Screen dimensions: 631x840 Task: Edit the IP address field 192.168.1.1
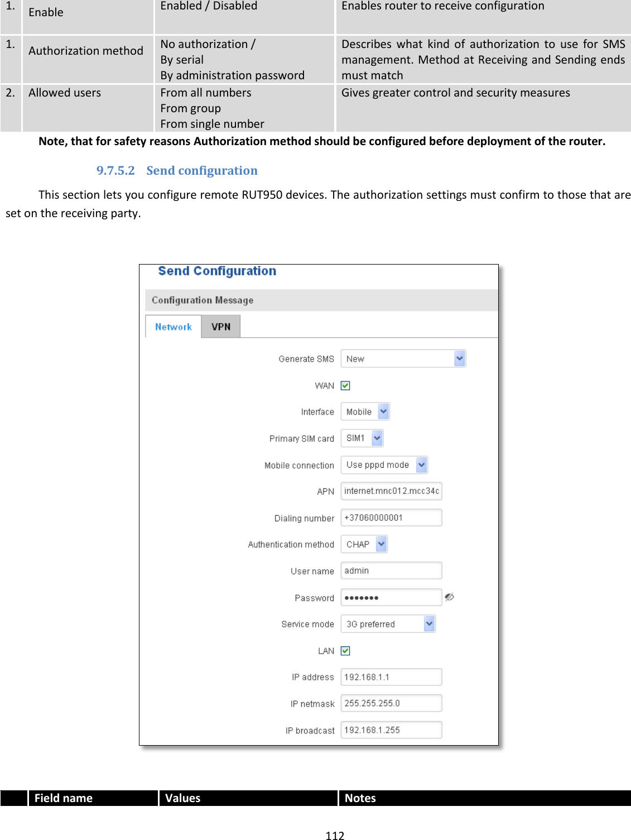391,676
